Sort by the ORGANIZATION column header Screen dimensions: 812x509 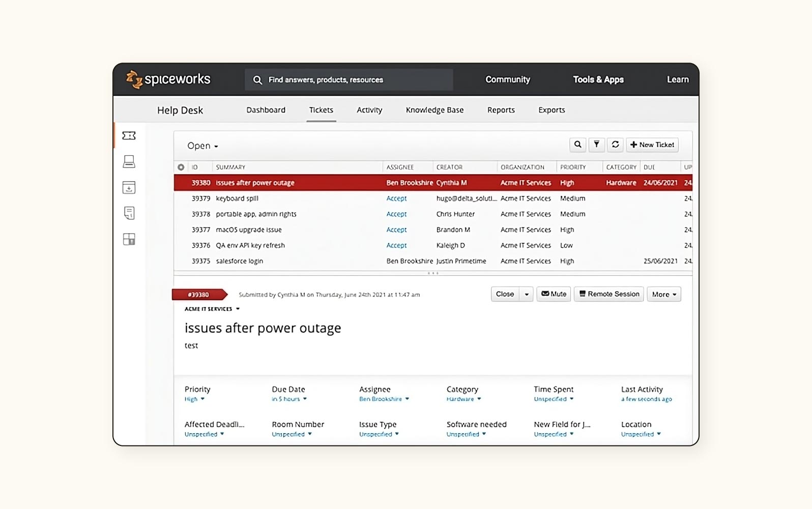tap(523, 167)
